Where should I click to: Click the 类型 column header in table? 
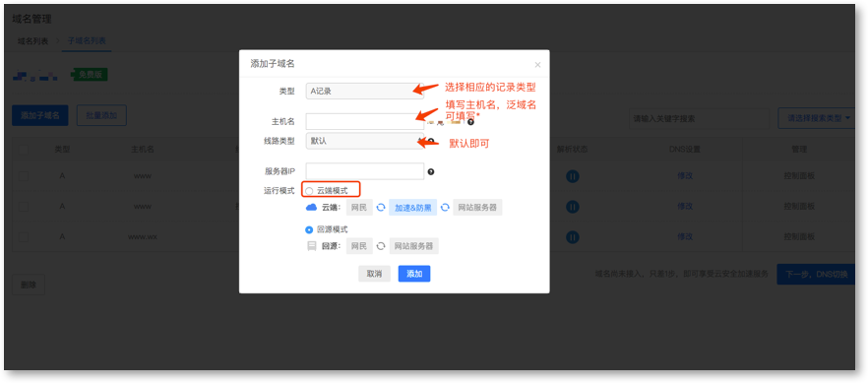tap(62, 150)
